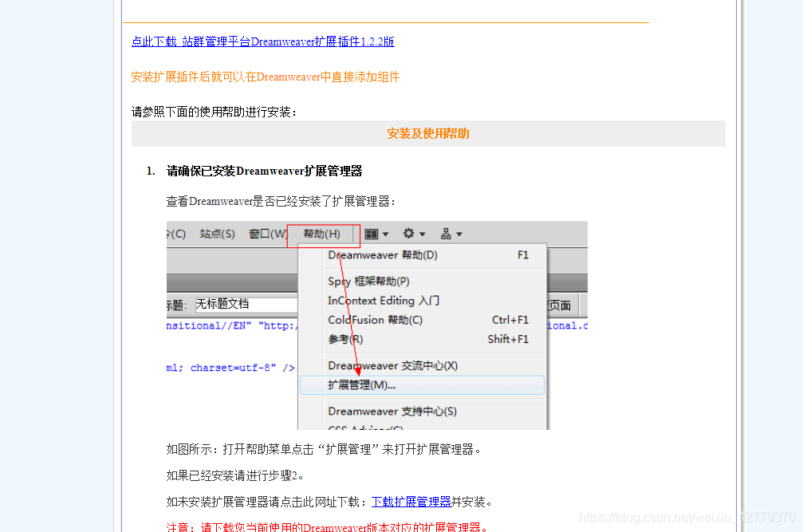Open the gear extend Dreamweaver dropdown
Image resolution: width=803 pixels, height=532 pixels.
click(414, 234)
